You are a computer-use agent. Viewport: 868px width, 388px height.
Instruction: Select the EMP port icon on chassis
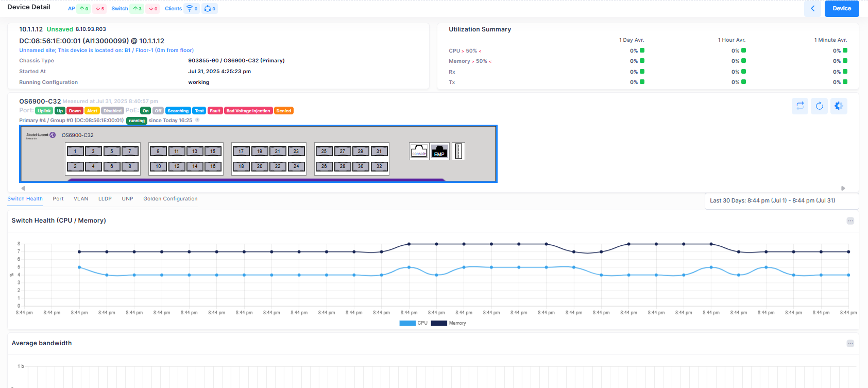(x=439, y=151)
